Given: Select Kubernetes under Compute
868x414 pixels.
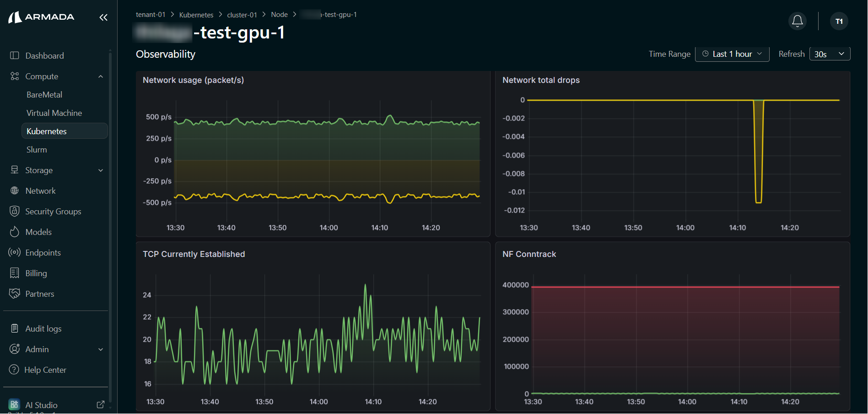Looking at the screenshot, I should (65, 131).
